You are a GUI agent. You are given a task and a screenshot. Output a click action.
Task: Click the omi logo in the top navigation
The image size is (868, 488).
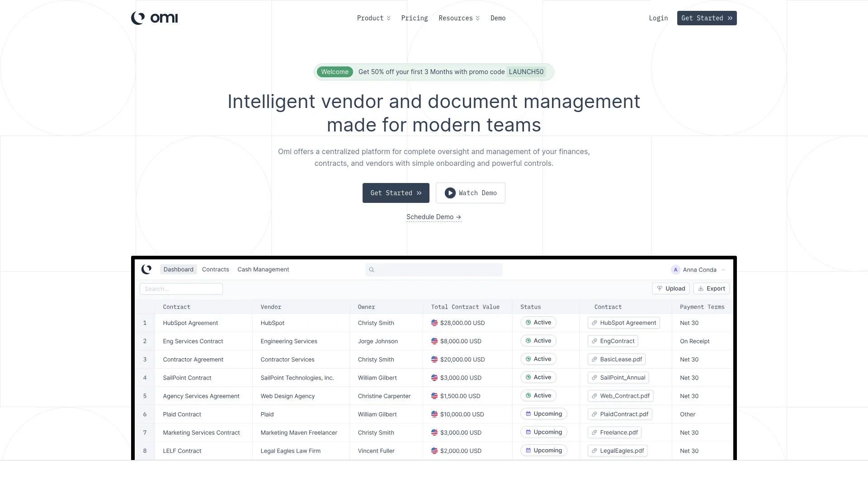(x=154, y=18)
